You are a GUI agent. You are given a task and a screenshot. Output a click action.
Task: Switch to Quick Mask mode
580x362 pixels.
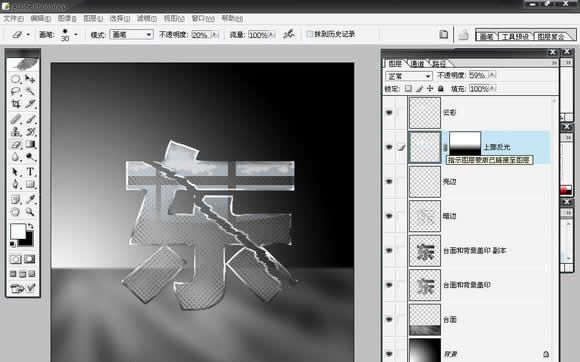point(30,259)
